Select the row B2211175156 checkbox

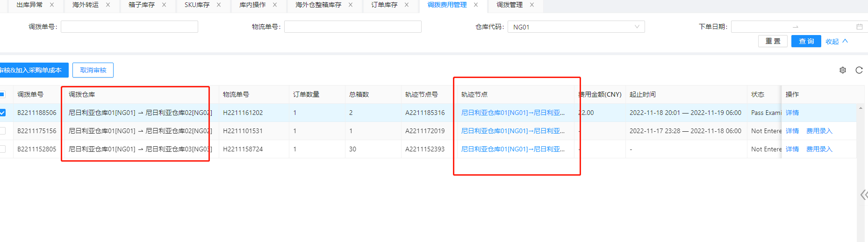pyautogui.click(x=3, y=131)
